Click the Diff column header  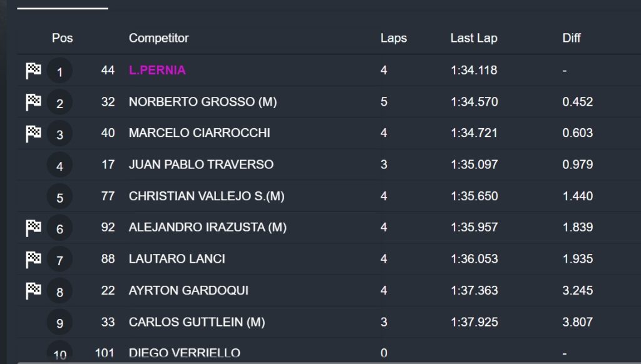pyautogui.click(x=571, y=38)
